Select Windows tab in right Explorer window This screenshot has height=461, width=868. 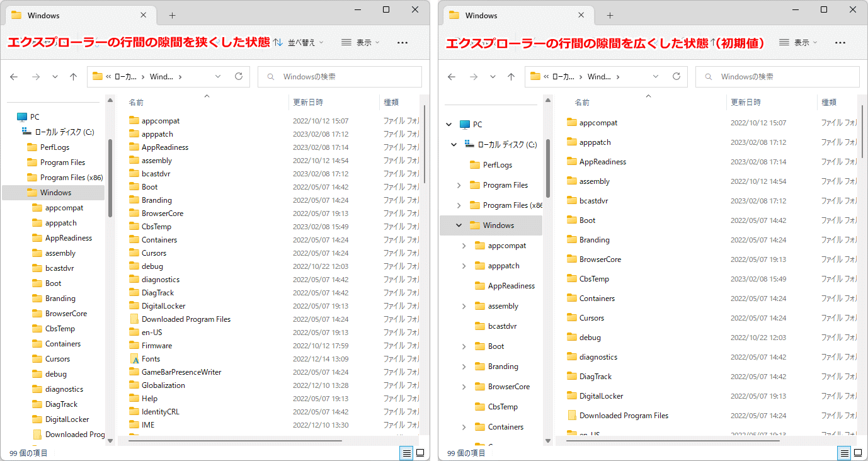517,15
